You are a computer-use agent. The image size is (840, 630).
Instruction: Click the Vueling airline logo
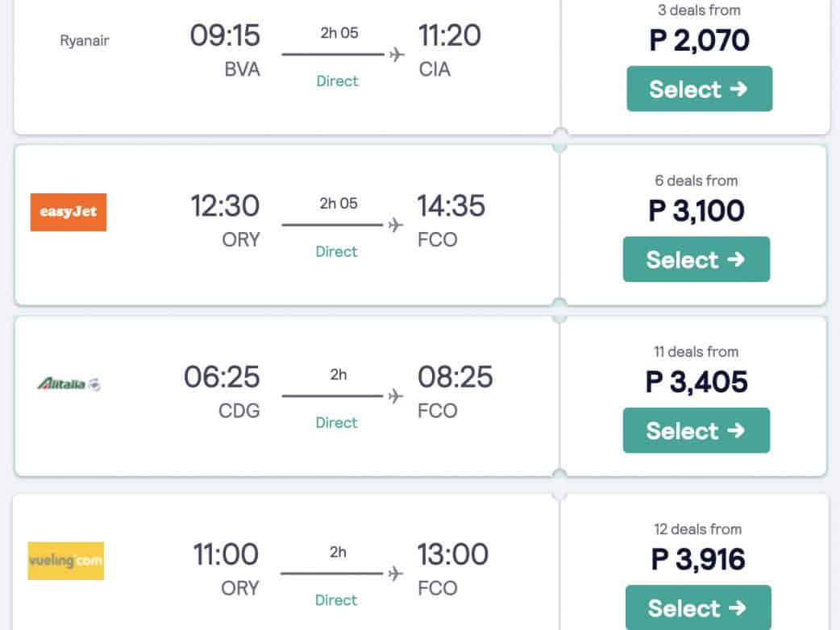tap(66, 561)
